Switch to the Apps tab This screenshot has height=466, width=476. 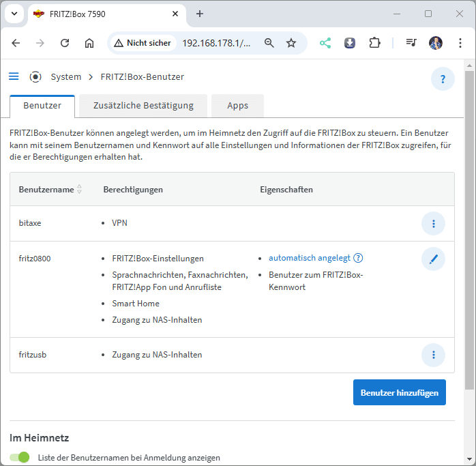click(x=237, y=106)
